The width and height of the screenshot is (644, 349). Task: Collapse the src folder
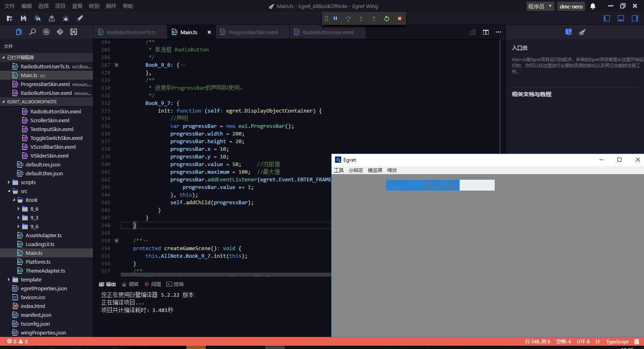point(9,191)
